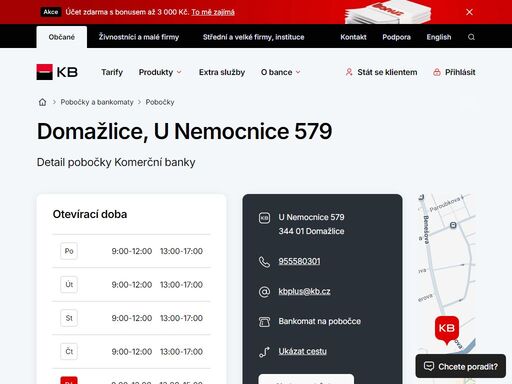Expand the O bance dropdown

[x=281, y=72]
